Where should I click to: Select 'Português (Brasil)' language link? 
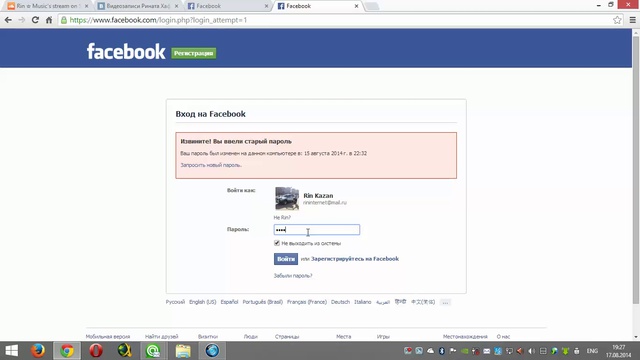(262, 302)
